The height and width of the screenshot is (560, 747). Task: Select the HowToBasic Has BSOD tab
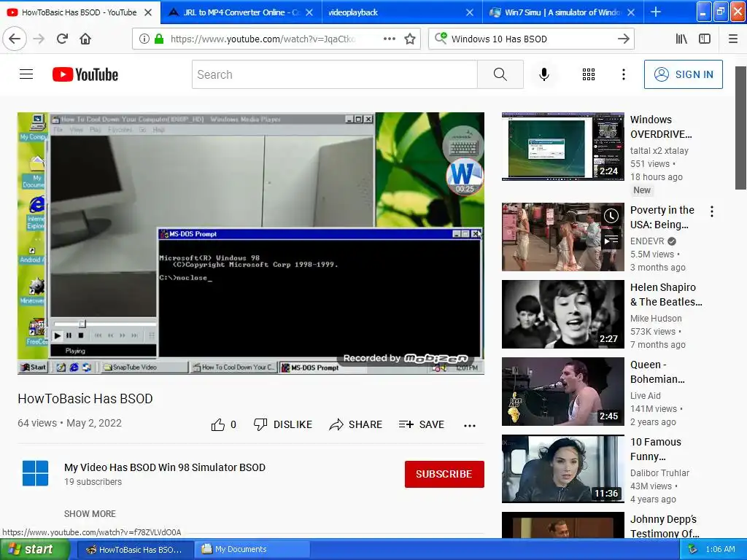80,12
